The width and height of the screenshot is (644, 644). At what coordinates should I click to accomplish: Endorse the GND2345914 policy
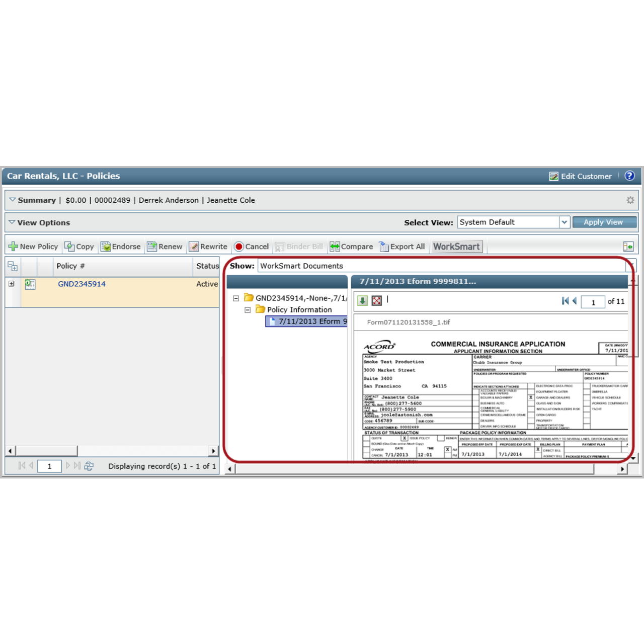coord(120,247)
